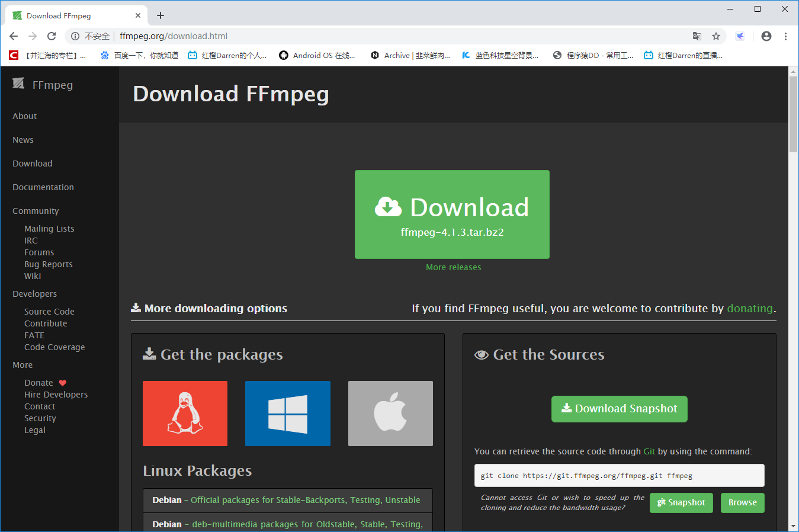Bookmark this page with star icon
The height and width of the screenshot is (532, 799).
[x=716, y=36]
